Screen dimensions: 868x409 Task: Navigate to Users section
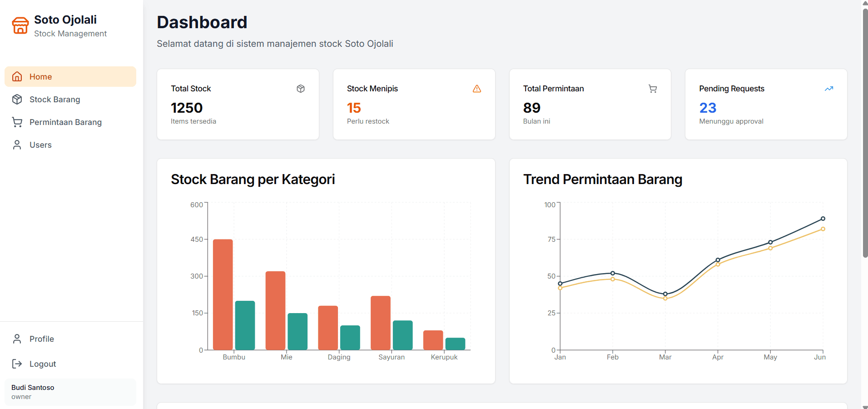pos(70,145)
